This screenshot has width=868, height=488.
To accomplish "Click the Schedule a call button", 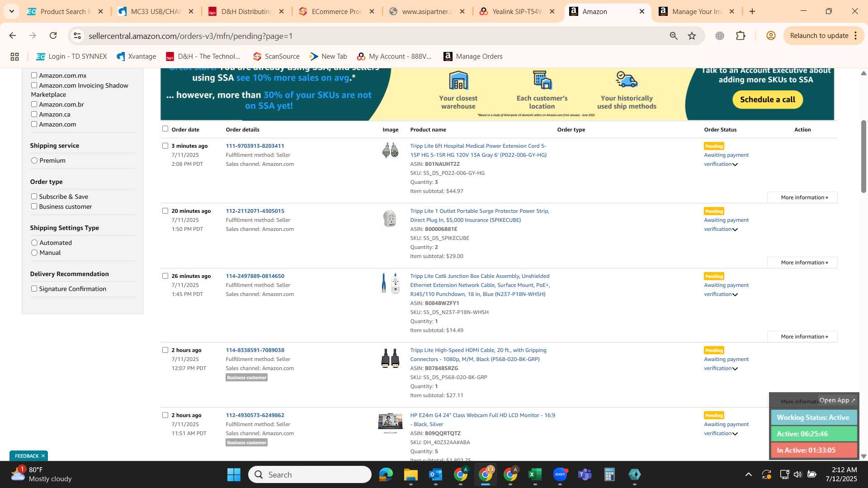I will point(767,99).
